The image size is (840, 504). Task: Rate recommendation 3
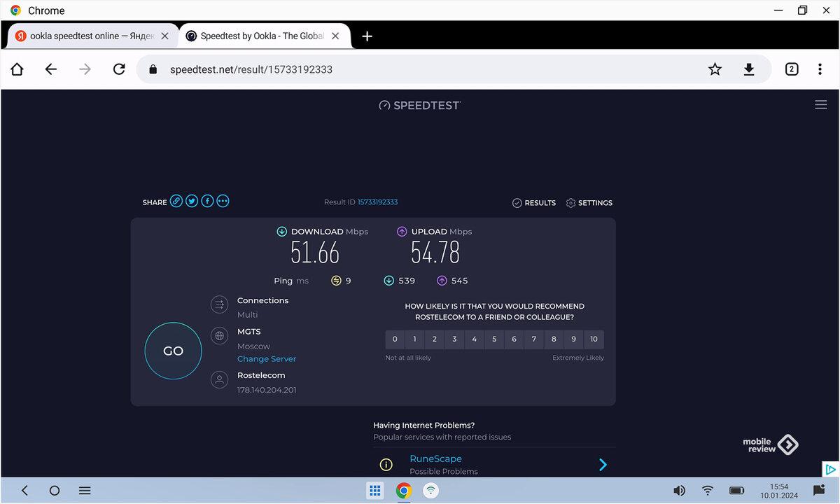pos(454,339)
